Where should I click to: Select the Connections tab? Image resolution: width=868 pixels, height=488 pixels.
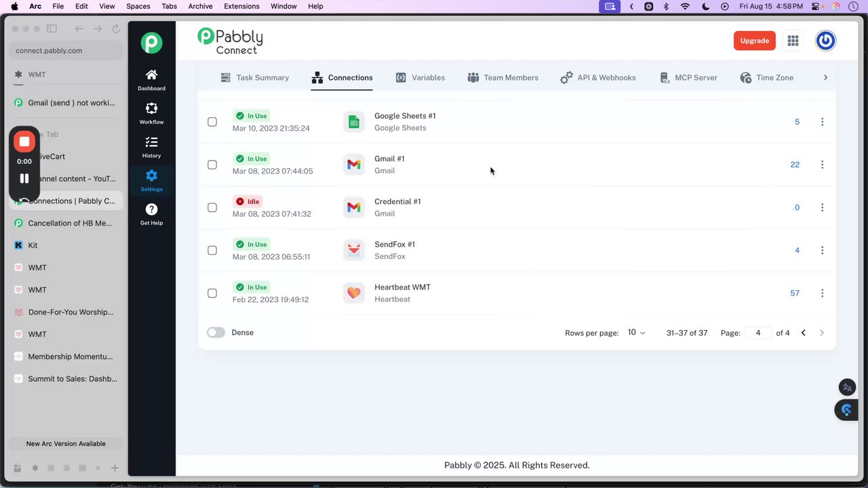(x=342, y=78)
